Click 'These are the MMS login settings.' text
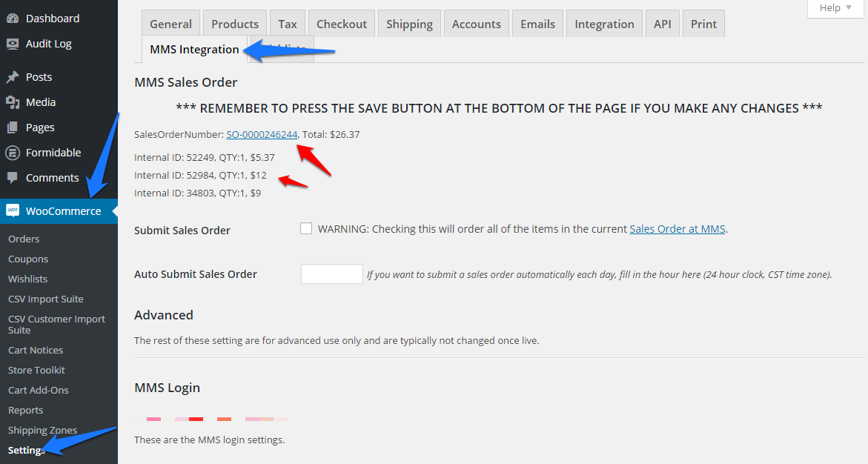 tap(209, 440)
